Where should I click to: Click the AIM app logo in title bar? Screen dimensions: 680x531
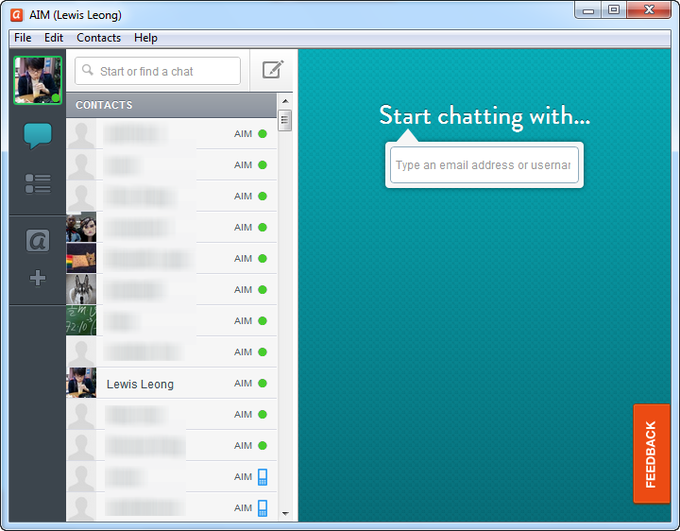(16, 15)
